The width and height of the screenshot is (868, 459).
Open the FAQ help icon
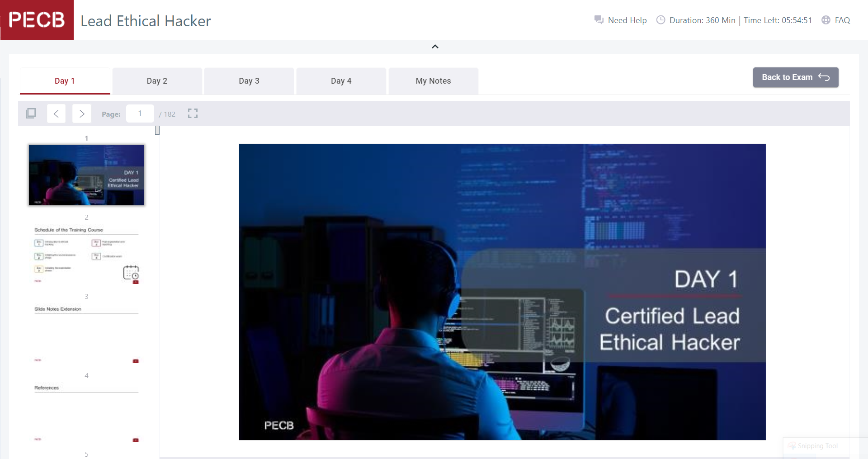[825, 20]
